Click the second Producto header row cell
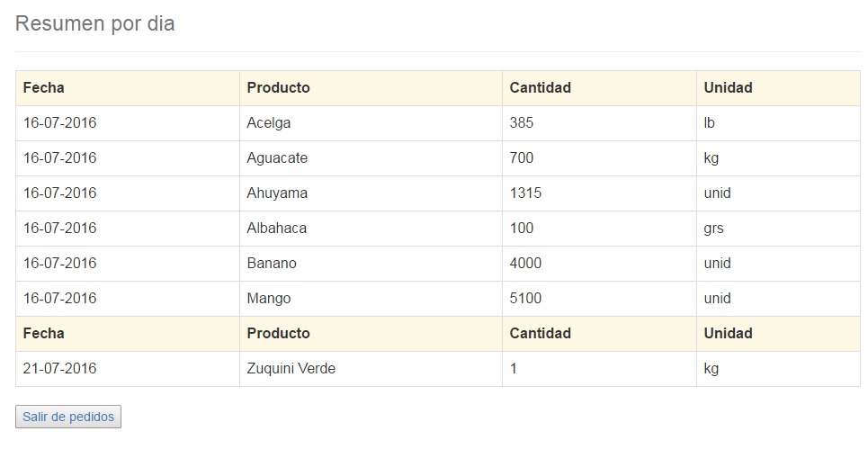Viewport: 868px width, 467px height. coord(371,334)
